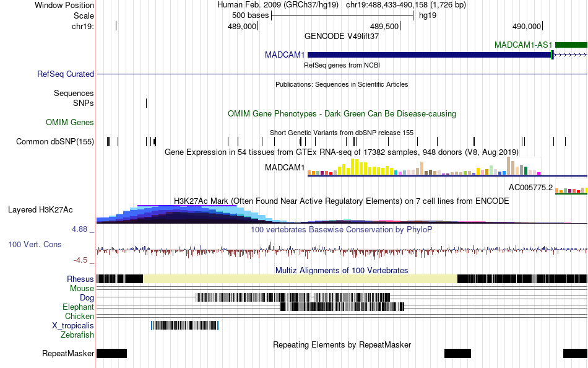Image resolution: width=588 pixels, height=368 pixels.
Task: Click the MADCAM1 gene label in GENCODE track
Action: click(x=285, y=55)
